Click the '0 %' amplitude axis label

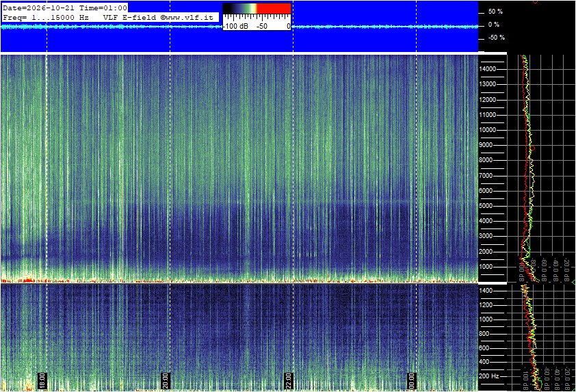(494, 25)
